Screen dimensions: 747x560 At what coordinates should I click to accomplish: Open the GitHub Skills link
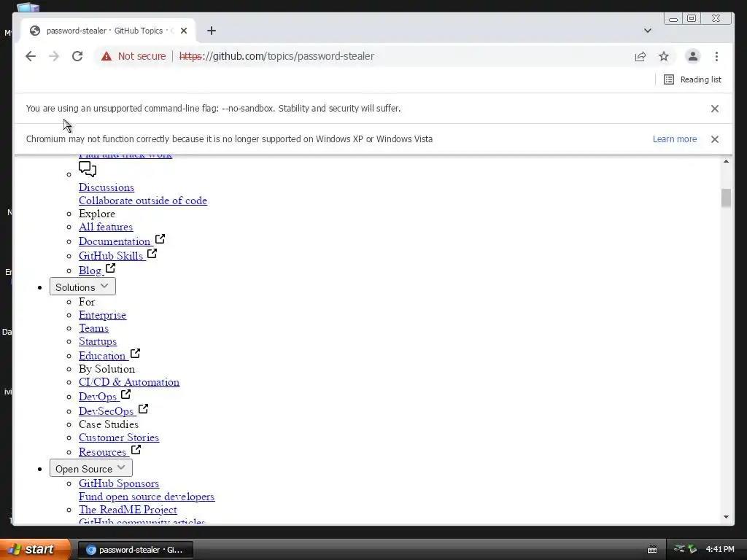point(111,256)
